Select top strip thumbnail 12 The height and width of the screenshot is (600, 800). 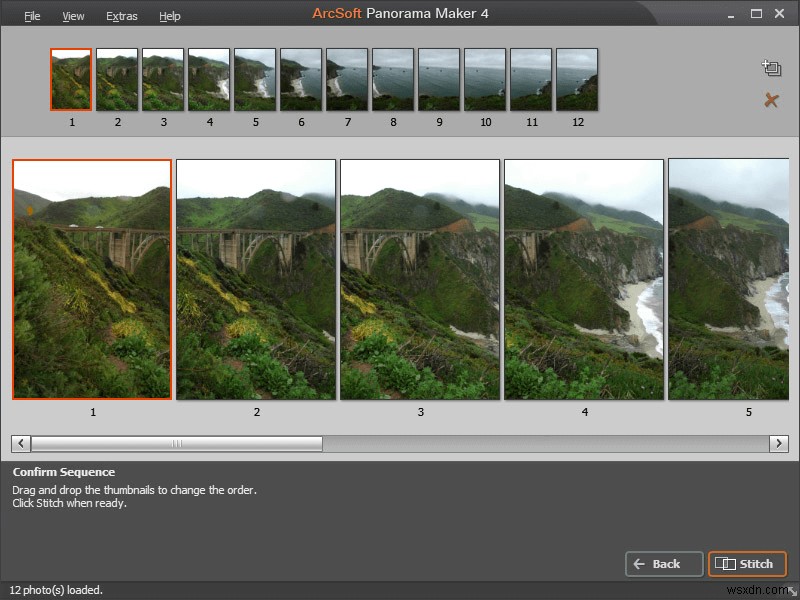coord(577,80)
